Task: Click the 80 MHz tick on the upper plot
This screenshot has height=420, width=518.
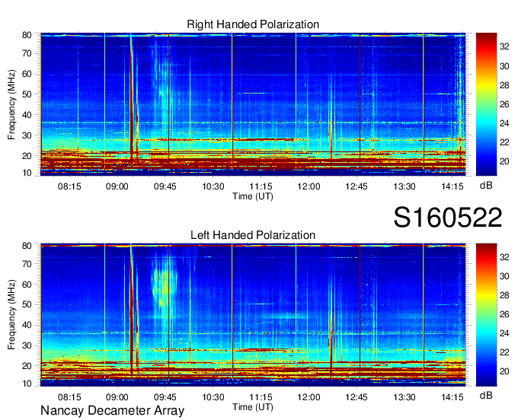Action: pyautogui.click(x=27, y=35)
